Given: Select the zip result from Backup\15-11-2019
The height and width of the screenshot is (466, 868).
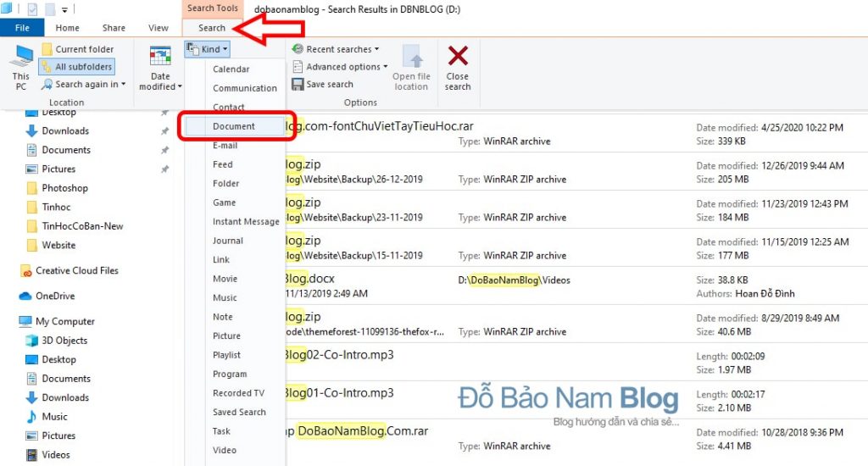Looking at the screenshot, I should (x=576, y=248).
